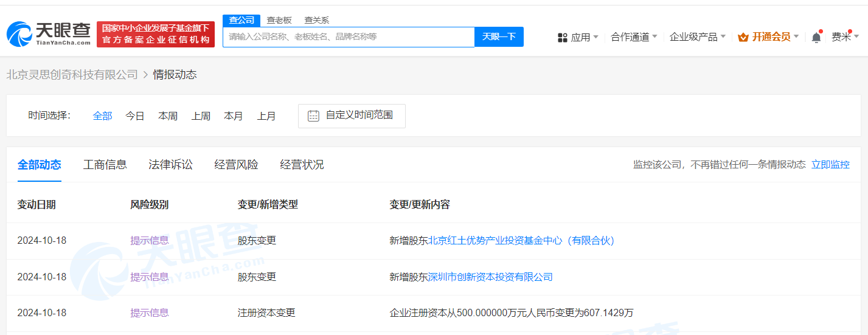Viewport: 868px width, 335px height.
Task: Open 北京灵思创奇科技有限公司 breadcrumb link
Action: click(72, 75)
